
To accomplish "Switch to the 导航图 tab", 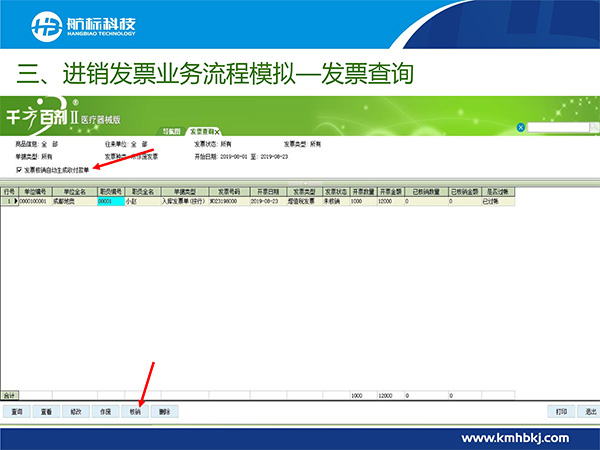I will (x=171, y=132).
